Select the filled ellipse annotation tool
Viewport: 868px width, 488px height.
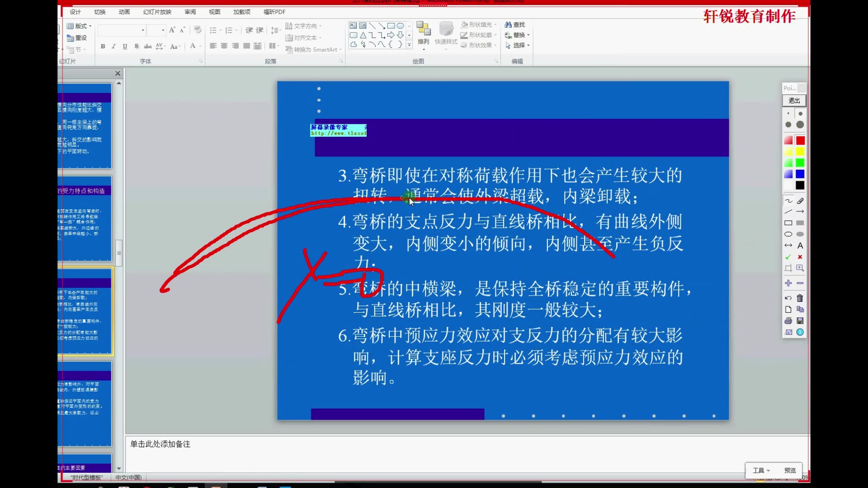coord(800,234)
